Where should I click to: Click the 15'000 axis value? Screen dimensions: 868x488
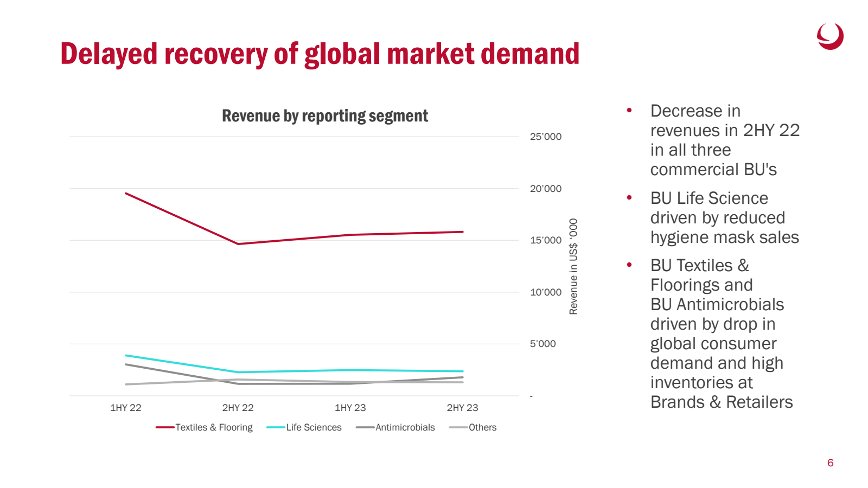pyautogui.click(x=546, y=240)
